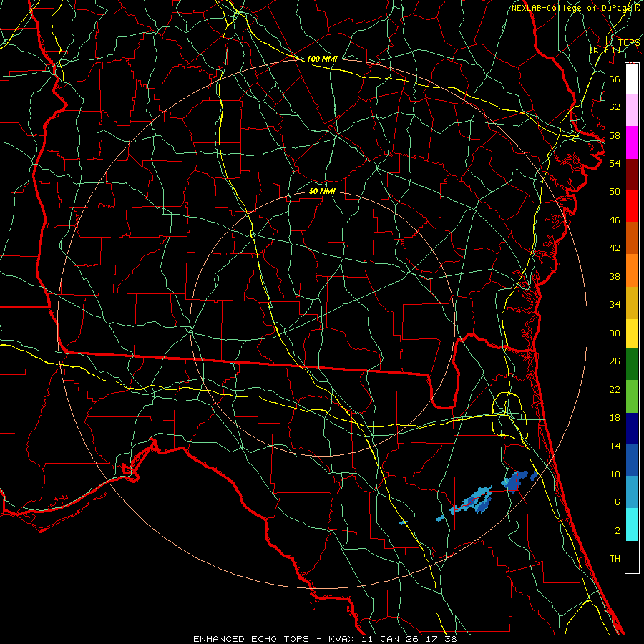Pick the bright yellow legend swatch

(x=632, y=333)
